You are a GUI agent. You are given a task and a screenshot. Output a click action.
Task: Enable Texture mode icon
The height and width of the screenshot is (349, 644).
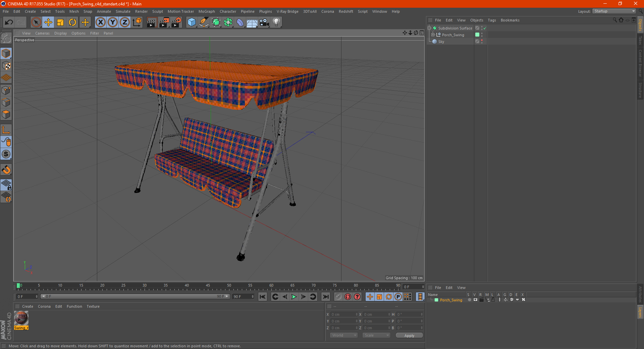pyautogui.click(x=6, y=66)
